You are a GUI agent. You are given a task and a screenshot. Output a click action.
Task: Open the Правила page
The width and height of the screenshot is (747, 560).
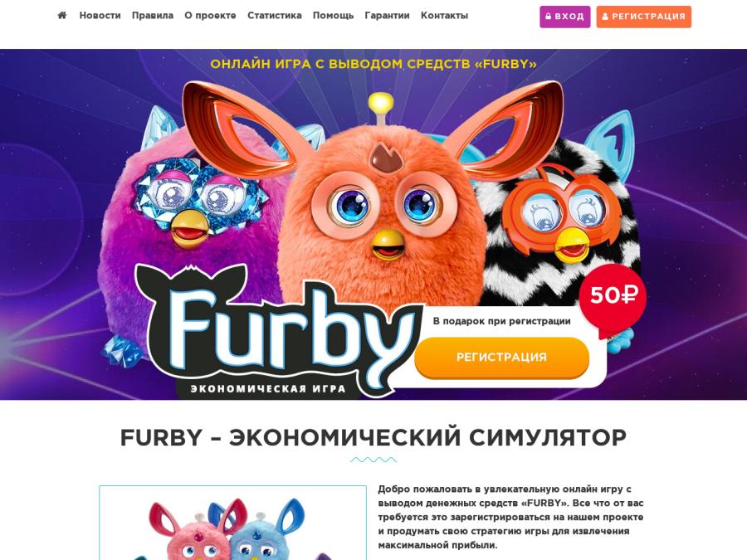coord(153,15)
